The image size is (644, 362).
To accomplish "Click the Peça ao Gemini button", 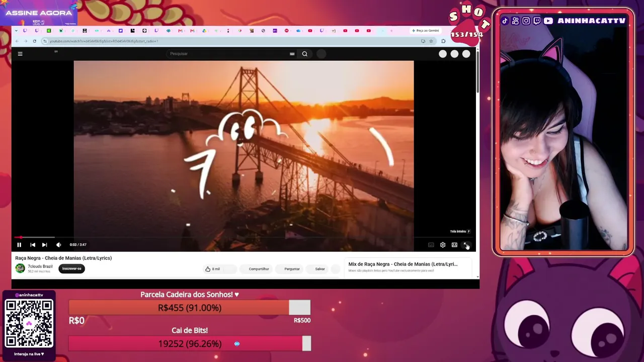I will (426, 31).
